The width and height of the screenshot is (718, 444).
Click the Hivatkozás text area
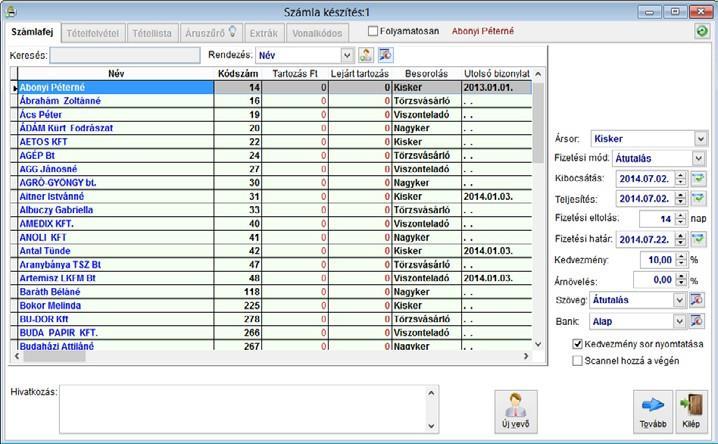coord(244,409)
